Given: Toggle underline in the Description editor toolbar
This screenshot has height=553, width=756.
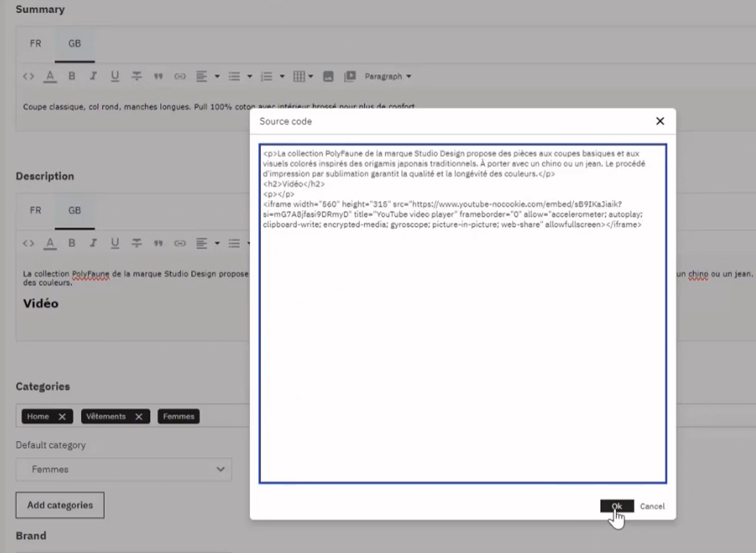Looking at the screenshot, I should [115, 243].
